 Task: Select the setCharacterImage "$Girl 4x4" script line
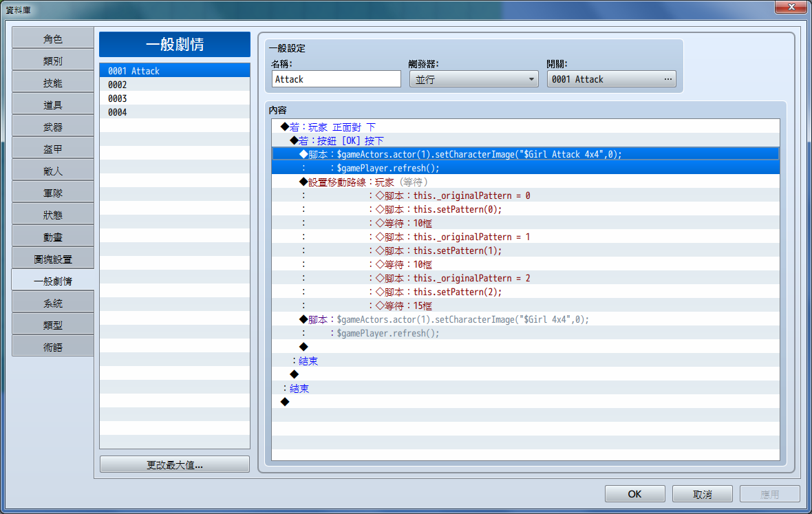point(526,319)
